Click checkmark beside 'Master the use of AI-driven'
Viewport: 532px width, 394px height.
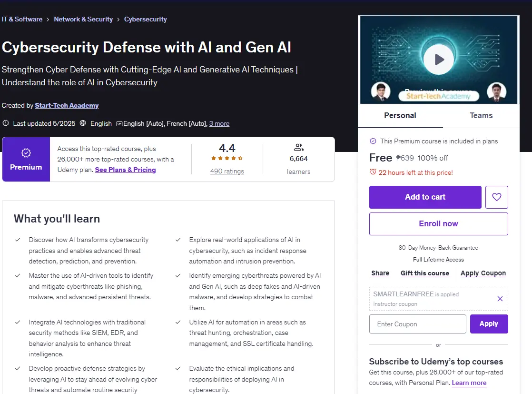(x=18, y=275)
